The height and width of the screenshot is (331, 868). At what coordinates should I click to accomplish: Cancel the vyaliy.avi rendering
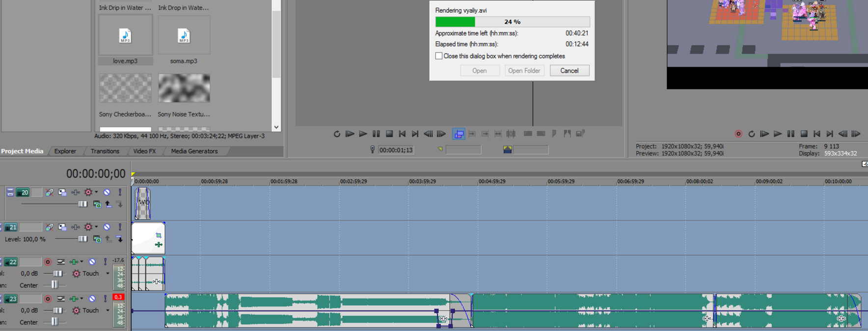(x=569, y=71)
